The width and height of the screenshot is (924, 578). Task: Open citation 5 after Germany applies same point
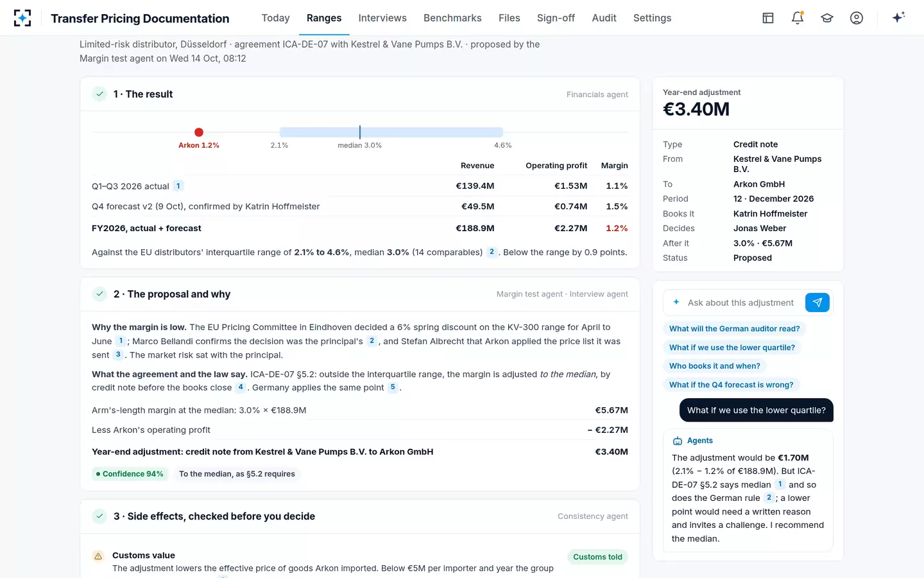click(x=393, y=387)
